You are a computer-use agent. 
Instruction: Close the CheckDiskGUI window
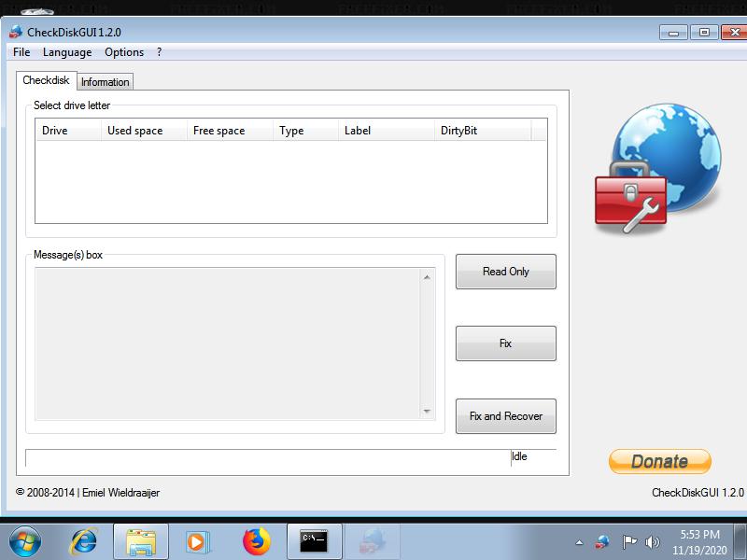[734, 33]
